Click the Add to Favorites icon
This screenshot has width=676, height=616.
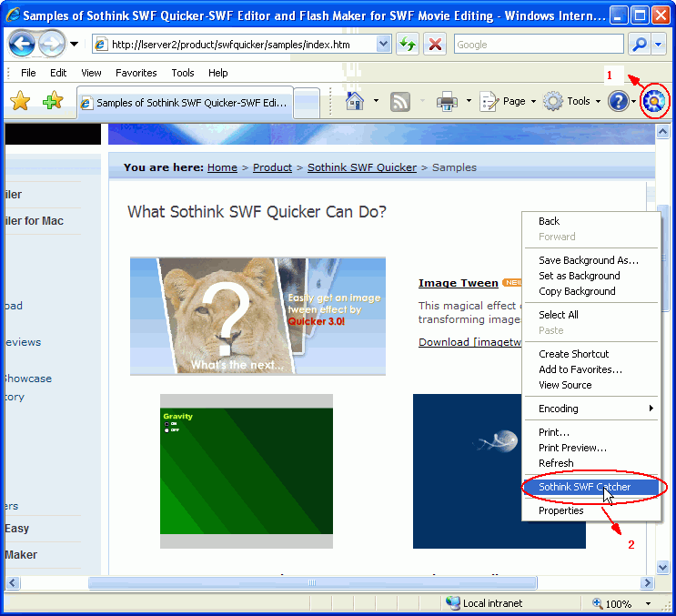click(x=53, y=102)
